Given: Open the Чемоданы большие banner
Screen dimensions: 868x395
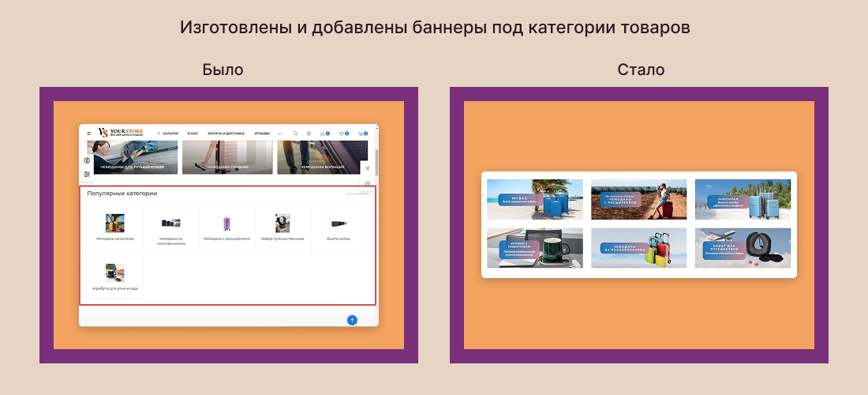Looking at the screenshot, I should tap(322, 157).
